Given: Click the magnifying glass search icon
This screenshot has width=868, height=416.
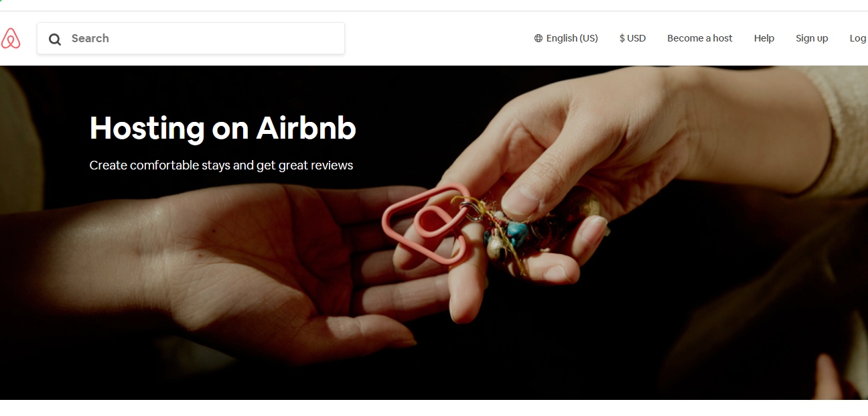Looking at the screenshot, I should click(x=55, y=39).
